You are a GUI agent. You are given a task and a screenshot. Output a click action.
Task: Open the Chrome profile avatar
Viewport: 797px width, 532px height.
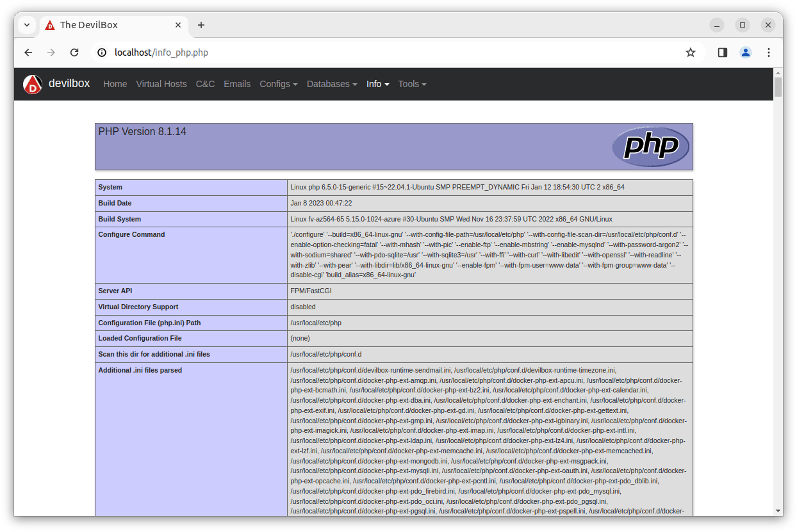click(x=745, y=52)
